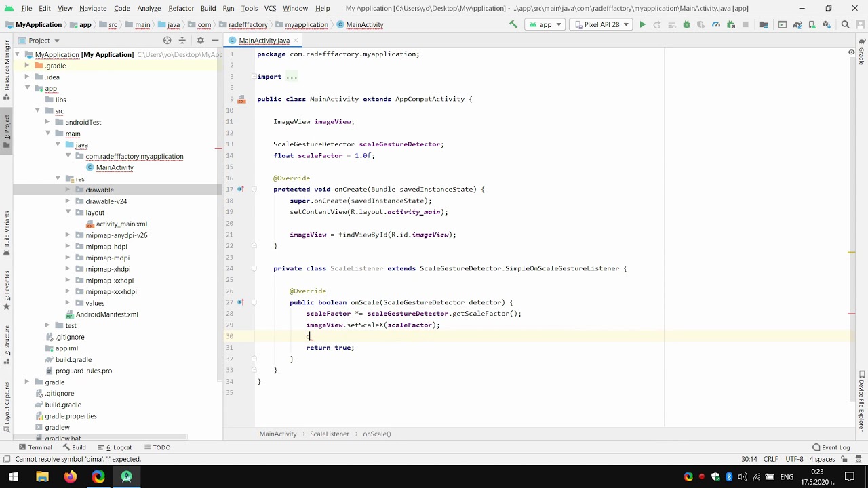The height and width of the screenshot is (488, 868).
Task: Open Project panel settings gear
Action: (200, 40)
